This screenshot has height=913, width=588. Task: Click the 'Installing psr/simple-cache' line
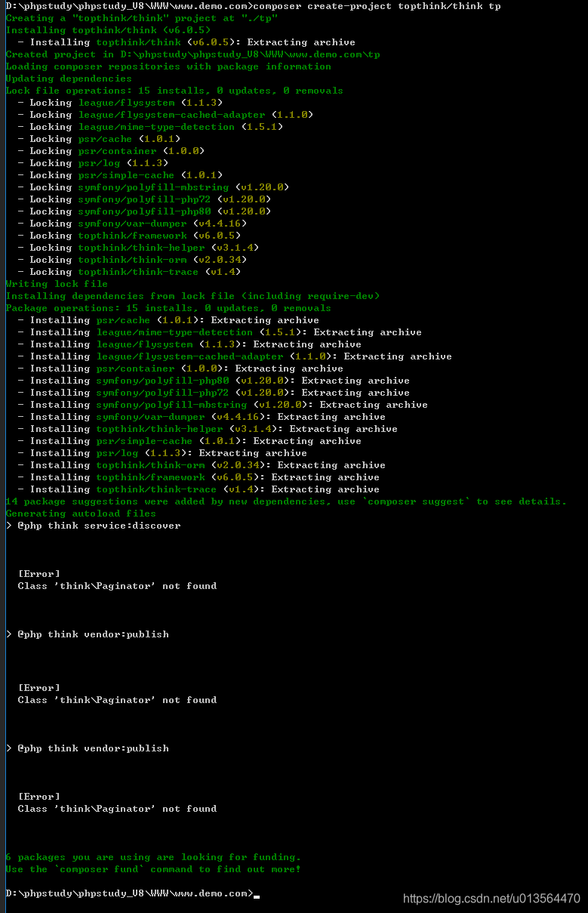pyautogui.click(x=189, y=441)
